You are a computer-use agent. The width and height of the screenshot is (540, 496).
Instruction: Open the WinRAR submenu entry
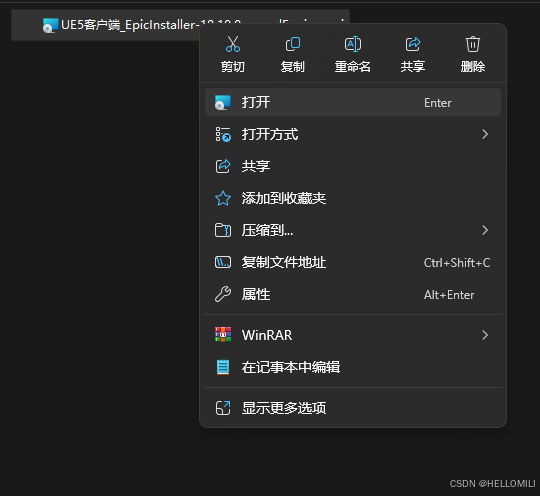click(x=353, y=335)
